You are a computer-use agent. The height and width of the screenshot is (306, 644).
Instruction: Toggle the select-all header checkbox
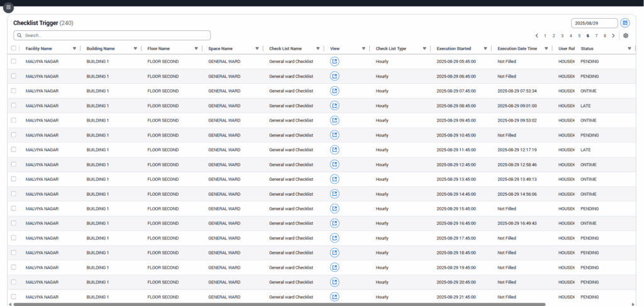(14, 48)
